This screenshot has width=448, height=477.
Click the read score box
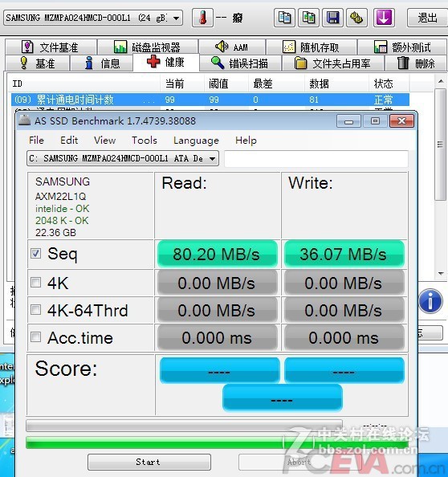(x=219, y=370)
